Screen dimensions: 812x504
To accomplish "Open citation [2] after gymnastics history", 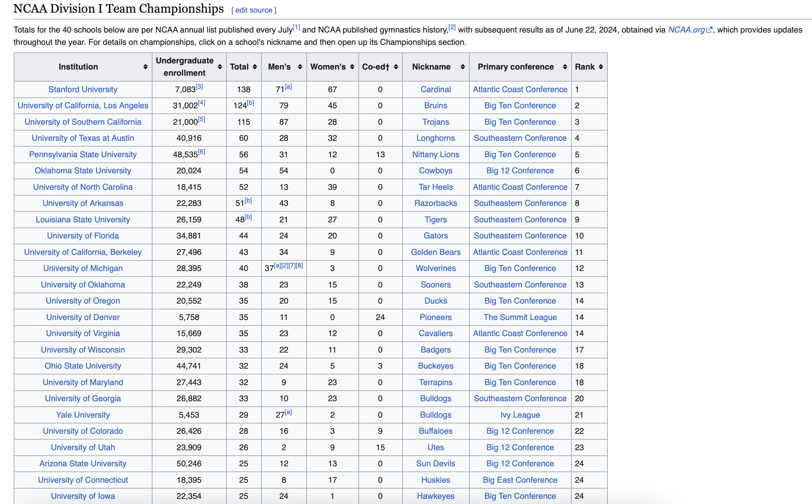I will pyautogui.click(x=452, y=27).
